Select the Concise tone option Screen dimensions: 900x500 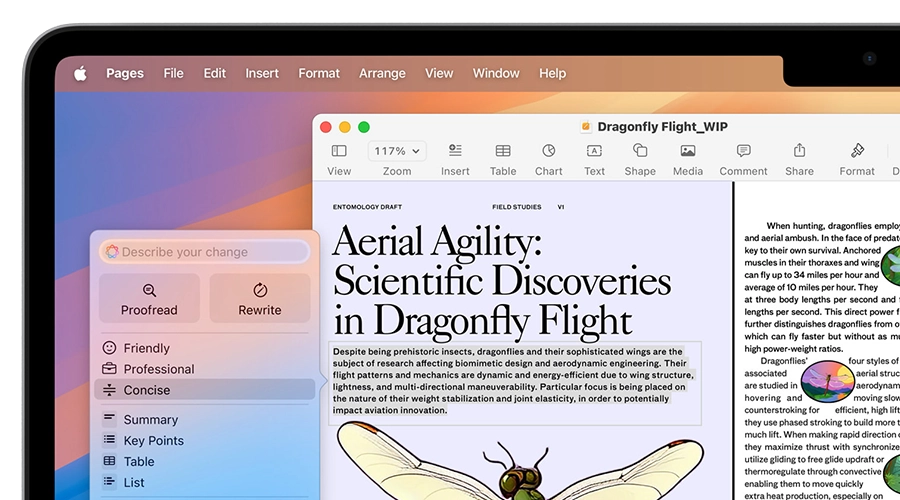click(x=204, y=390)
